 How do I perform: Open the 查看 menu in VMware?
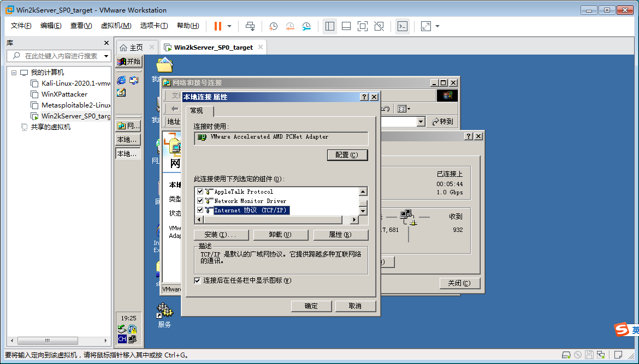tap(81, 26)
